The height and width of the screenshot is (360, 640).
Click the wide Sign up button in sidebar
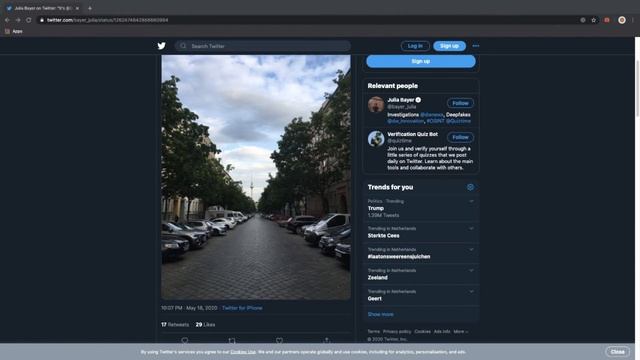pos(421,61)
